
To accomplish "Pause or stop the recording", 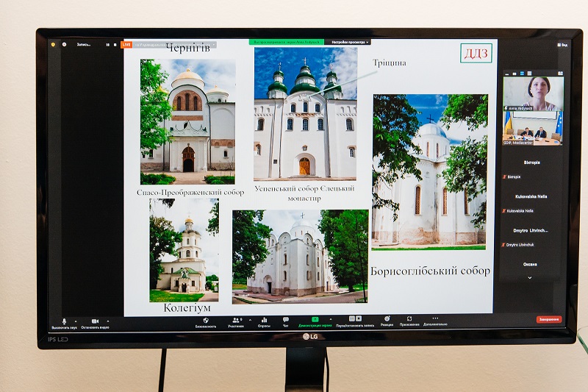I will pos(354,320).
